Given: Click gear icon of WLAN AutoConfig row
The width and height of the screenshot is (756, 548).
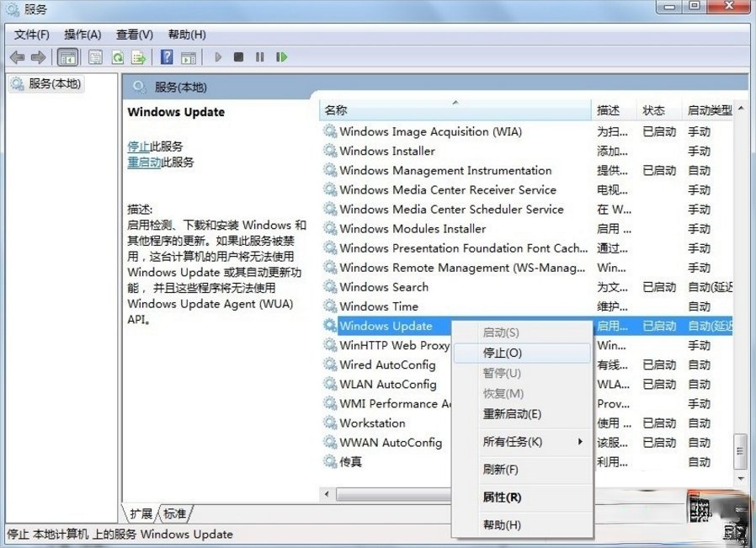Looking at the screenshot, I should tap(330, 384).
